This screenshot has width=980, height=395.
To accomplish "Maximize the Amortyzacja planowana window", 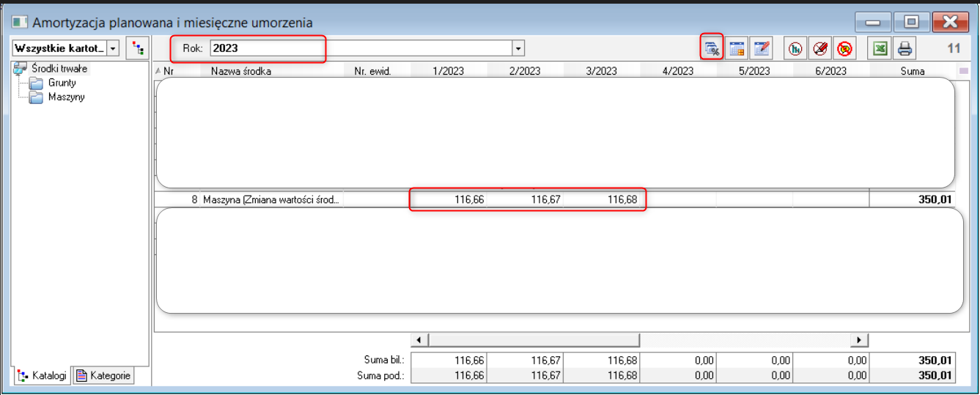I will 911,21.
